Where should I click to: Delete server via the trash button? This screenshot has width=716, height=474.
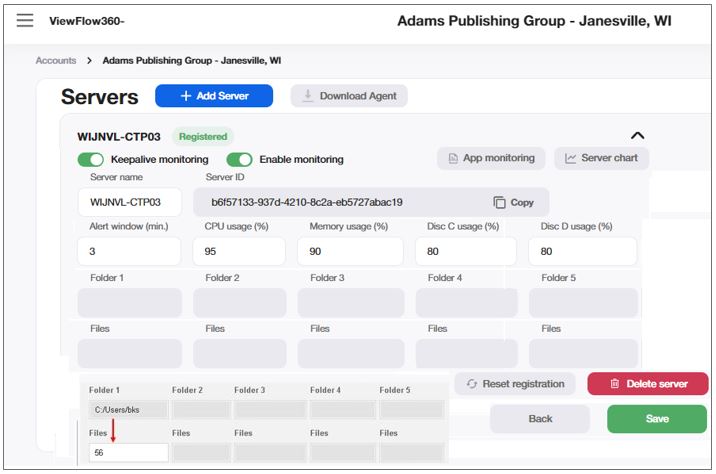647,384
